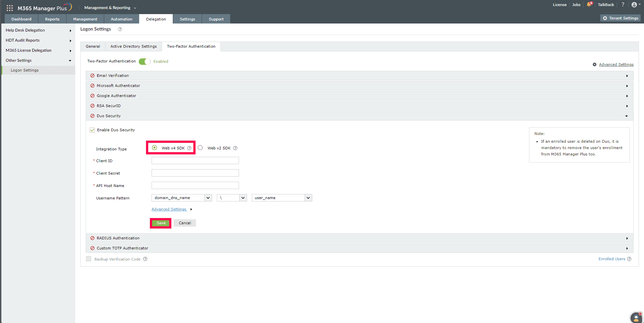Select the Web v2 SDK radio button
Image resolution: width=644 pixels, height=323 pixels.
[x=200, y=147]
